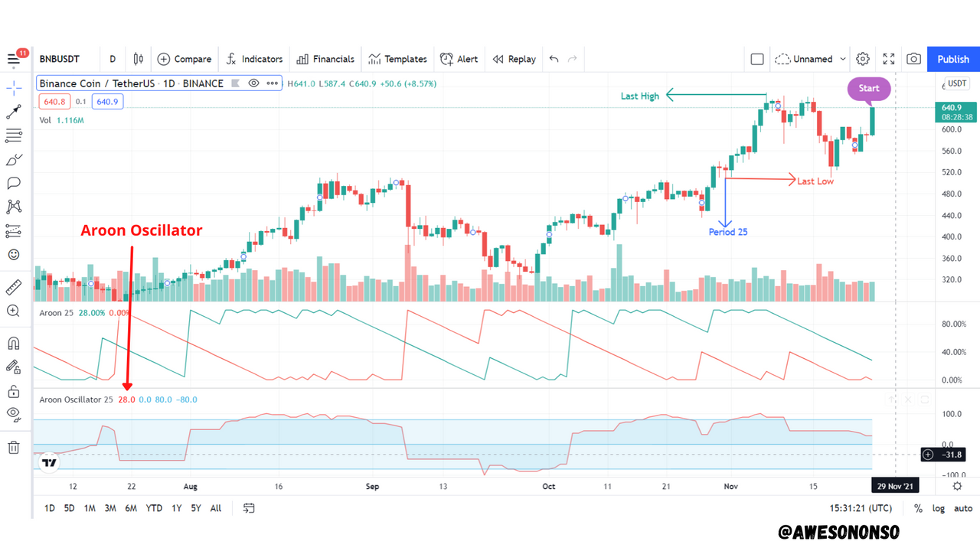The image size is (980, 551).
Task: Select the YTD time range
Action: 154,508
